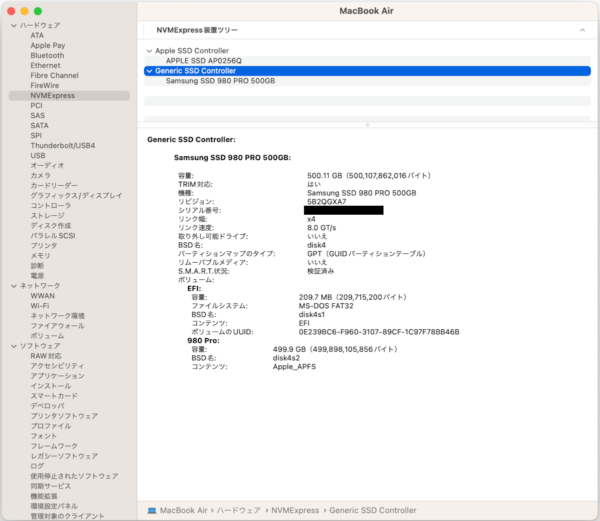Select Wi-Fi in the sidebar
This screenshot has width=600, height=521.
coord(40,306)
